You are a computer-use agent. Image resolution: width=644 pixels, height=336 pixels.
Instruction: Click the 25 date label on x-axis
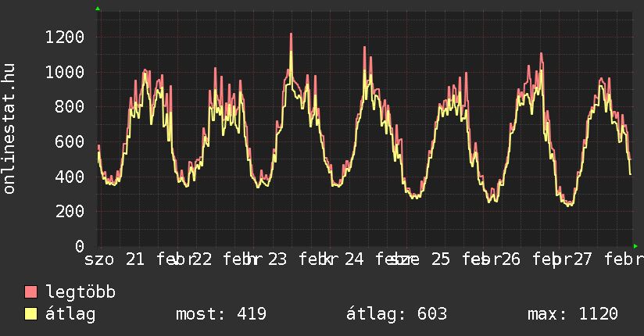tap(441, 259)
